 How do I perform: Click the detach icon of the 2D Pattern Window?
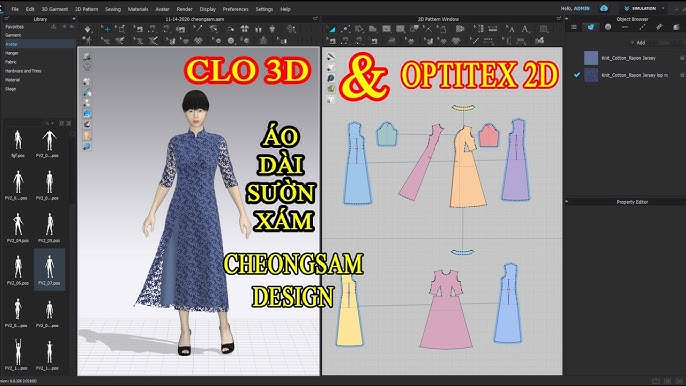tap(558, 19)
